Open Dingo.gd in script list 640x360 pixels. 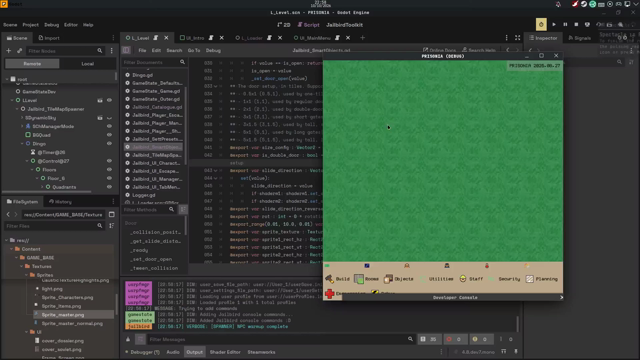(142, 75)
